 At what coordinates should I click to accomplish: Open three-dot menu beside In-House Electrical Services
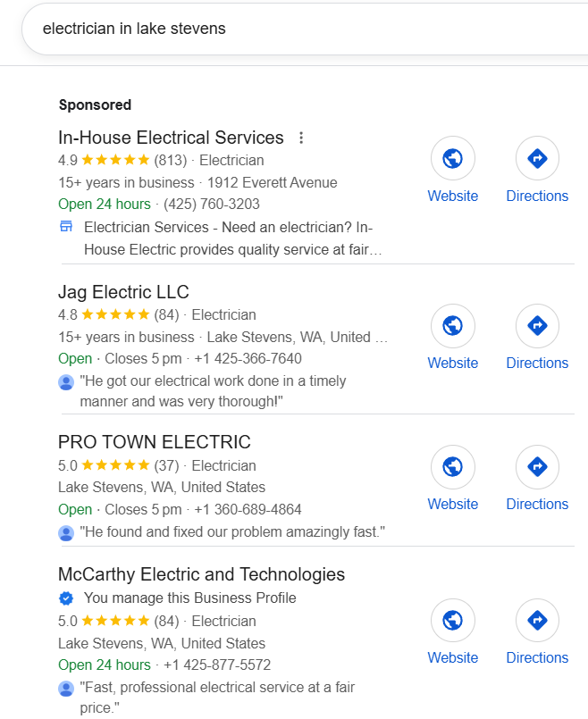[301, 138]
